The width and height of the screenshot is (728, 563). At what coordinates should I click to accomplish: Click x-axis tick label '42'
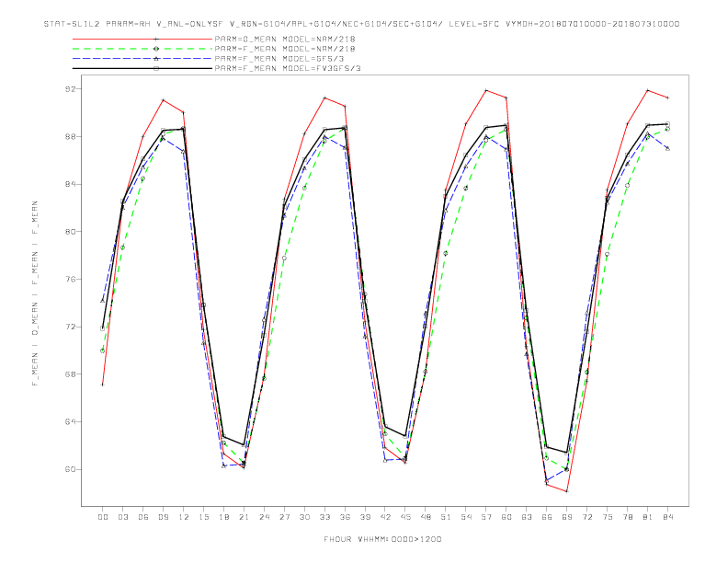point(385,517)
